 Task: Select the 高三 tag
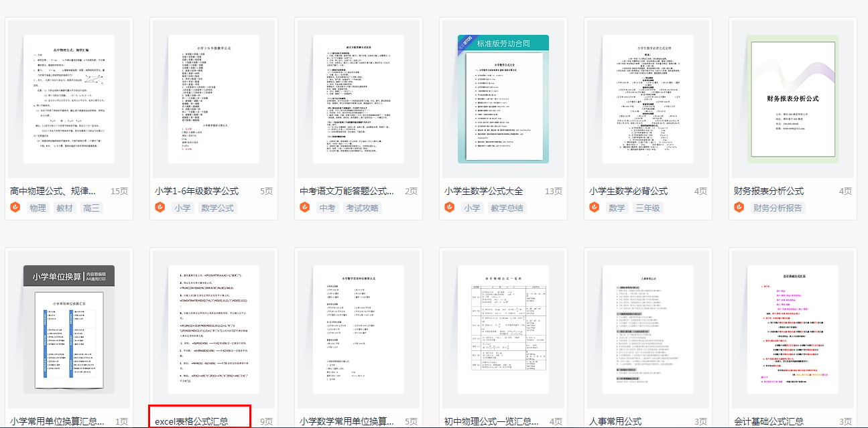point(92,208)
